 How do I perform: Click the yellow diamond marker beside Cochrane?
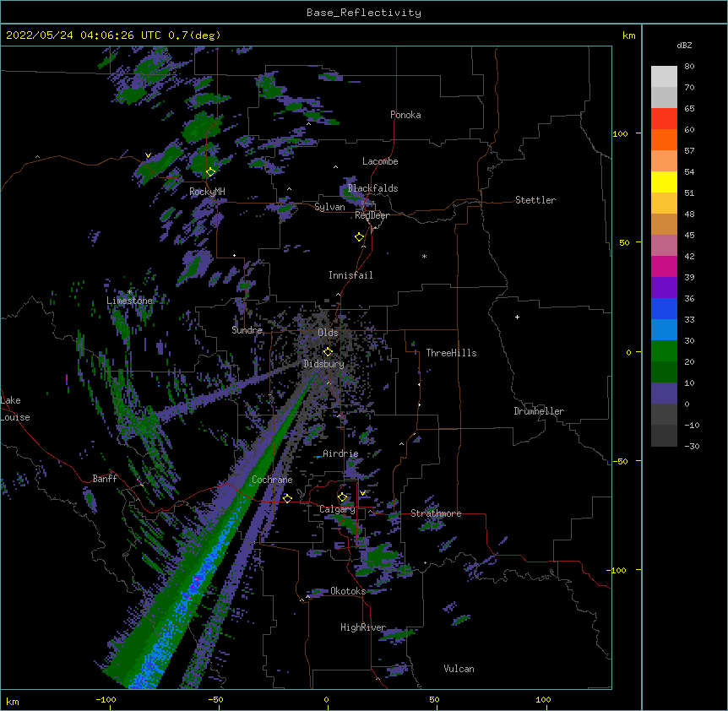[x=287, y=498]
